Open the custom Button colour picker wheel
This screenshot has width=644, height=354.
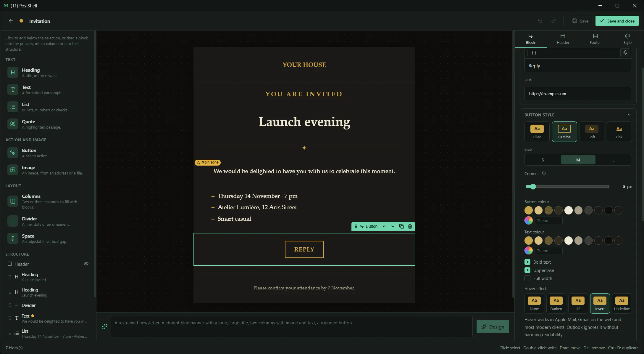tap(529, 220)
